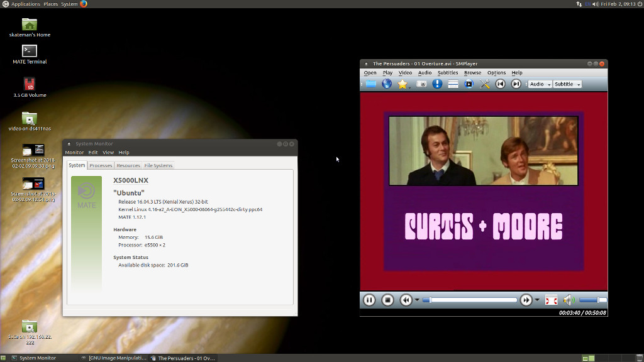
Task: Launch Firefox from the top panel
Action: [x=84, y=4]
